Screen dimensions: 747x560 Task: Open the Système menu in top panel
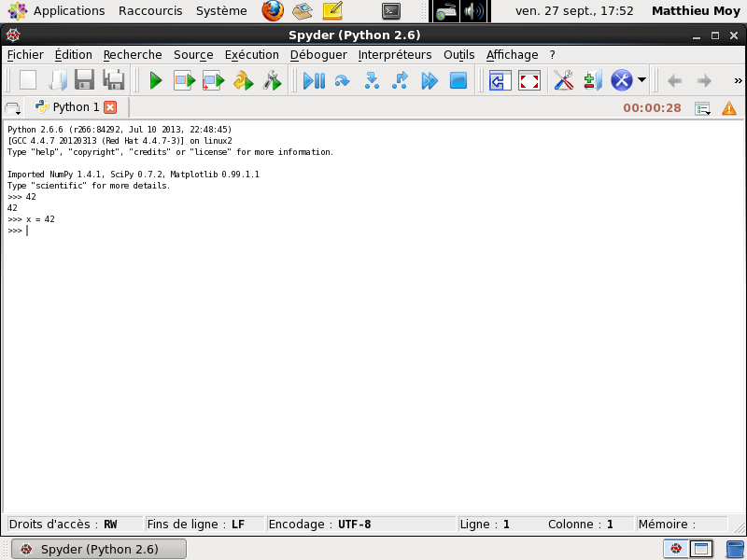click(x=221, y=11)
